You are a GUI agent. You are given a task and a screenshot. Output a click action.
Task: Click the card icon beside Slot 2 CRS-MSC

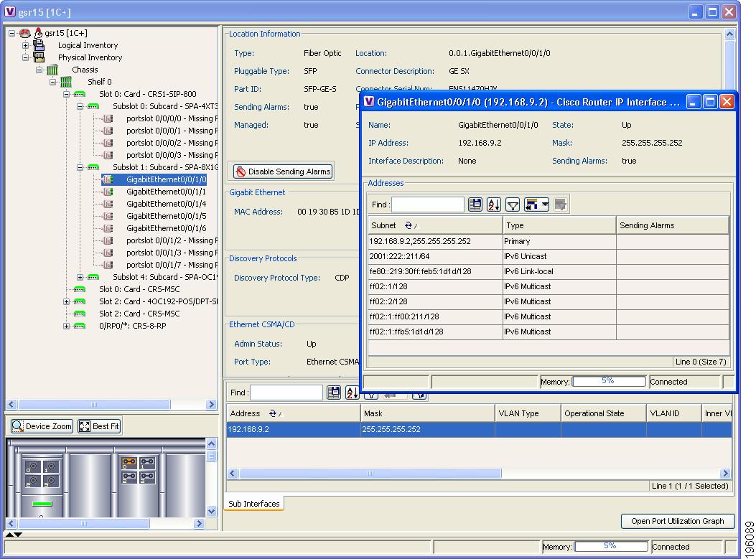point(80,314)
